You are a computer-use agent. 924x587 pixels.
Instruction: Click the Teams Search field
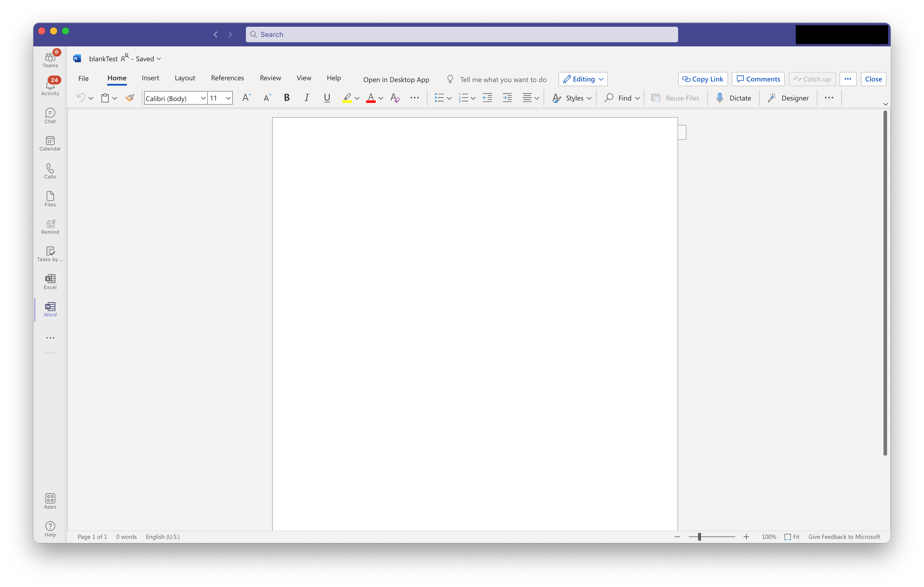click(462, 34)
